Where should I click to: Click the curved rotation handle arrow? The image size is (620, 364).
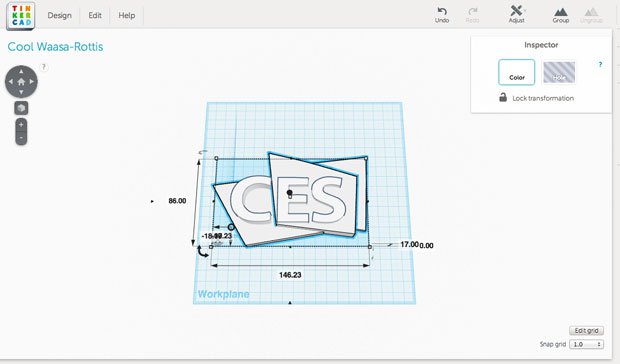[x=203, y=252]
